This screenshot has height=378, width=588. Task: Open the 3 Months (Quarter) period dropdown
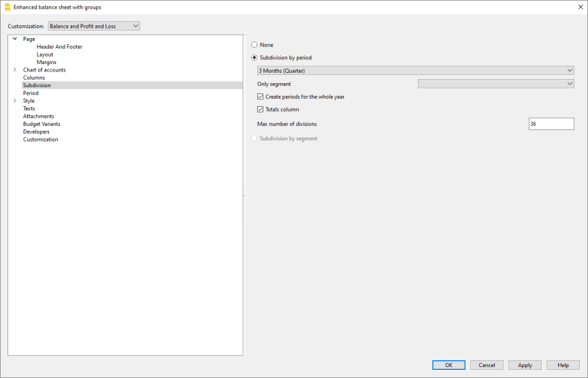[x=415, y=70]
